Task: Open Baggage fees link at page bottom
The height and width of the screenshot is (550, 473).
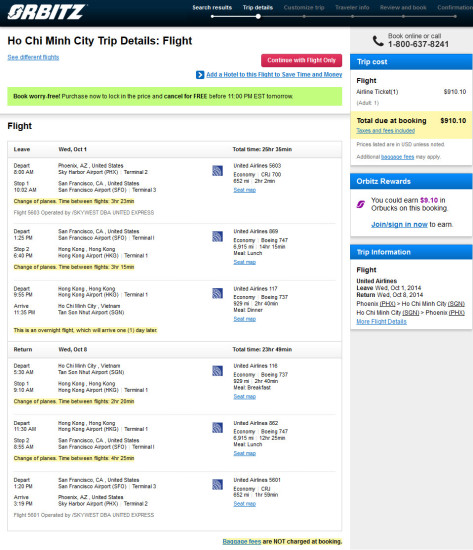Action: pos(242,542)
